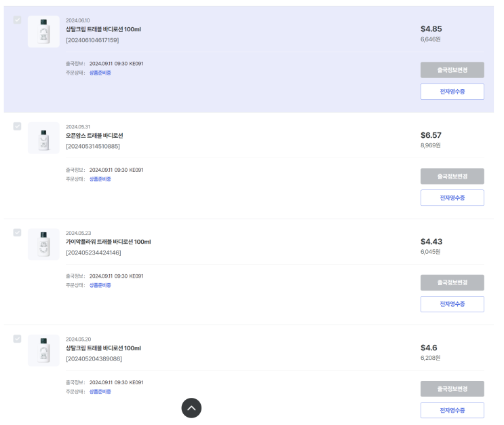This screenshot has width=504, height=425.
Task: Open the 오론암스 트래블 바디로션 product link
Action: (94, 136)
